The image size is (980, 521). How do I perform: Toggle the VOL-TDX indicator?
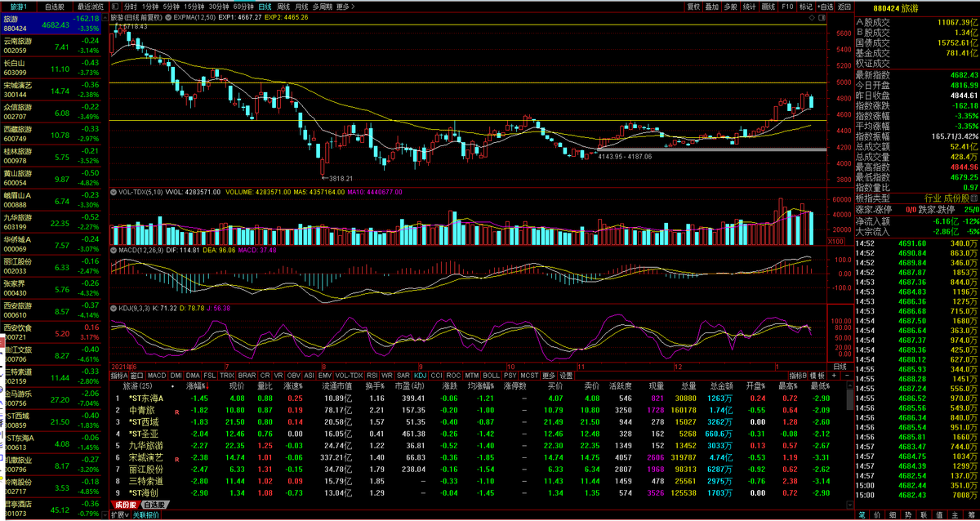[350, 376]
